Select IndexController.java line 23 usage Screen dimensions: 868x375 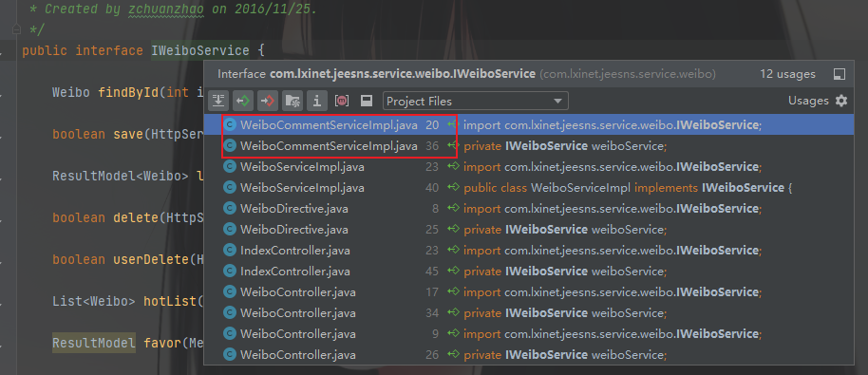point(529,250)
